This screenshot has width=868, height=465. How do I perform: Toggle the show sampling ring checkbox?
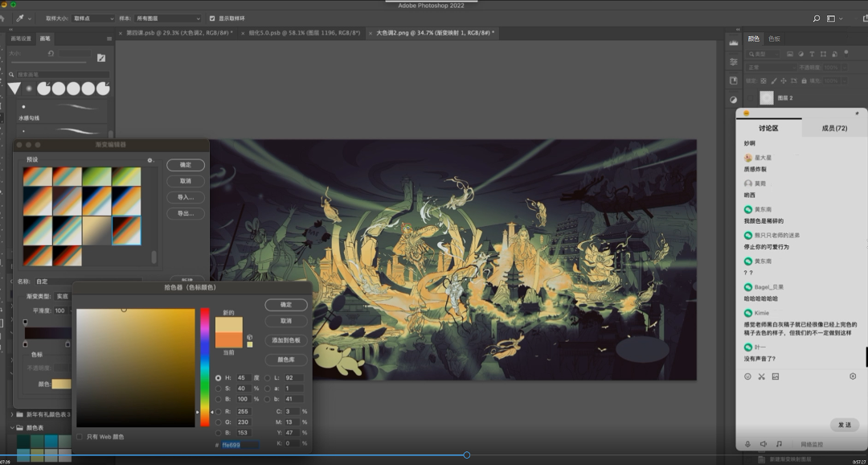pyautogui.click(x=212, y=19)
